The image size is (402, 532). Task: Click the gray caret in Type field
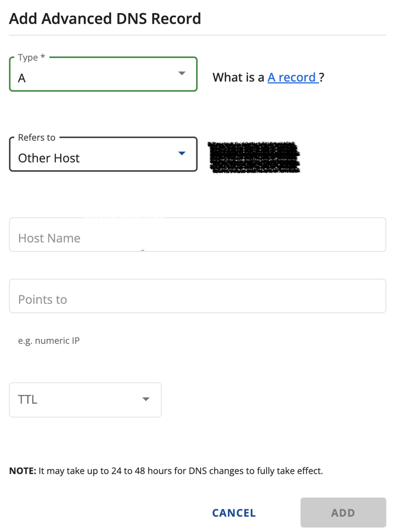coord(182,73)
